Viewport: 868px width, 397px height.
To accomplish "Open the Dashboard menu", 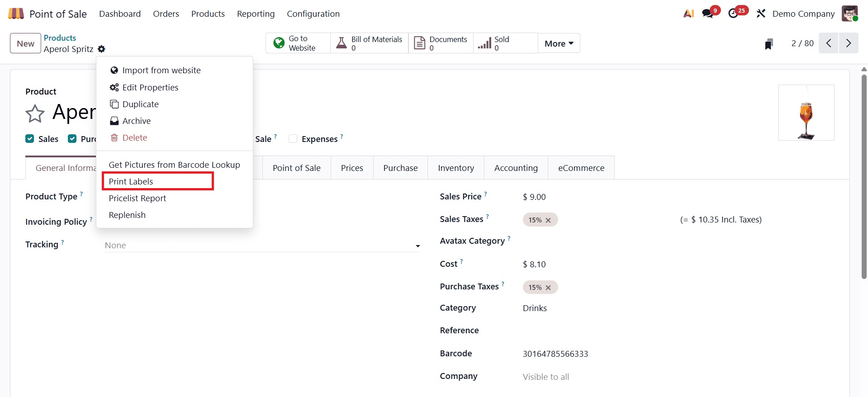I will [120, 14].
